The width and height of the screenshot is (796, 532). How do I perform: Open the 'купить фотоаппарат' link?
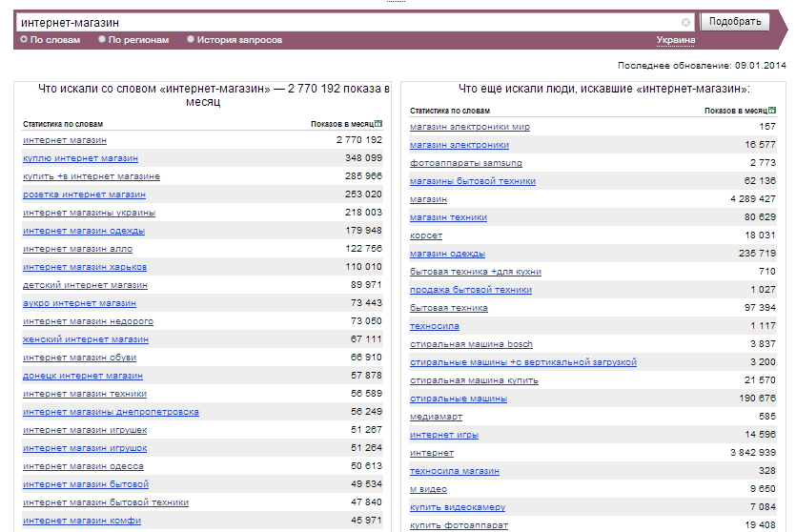[459, 526]
